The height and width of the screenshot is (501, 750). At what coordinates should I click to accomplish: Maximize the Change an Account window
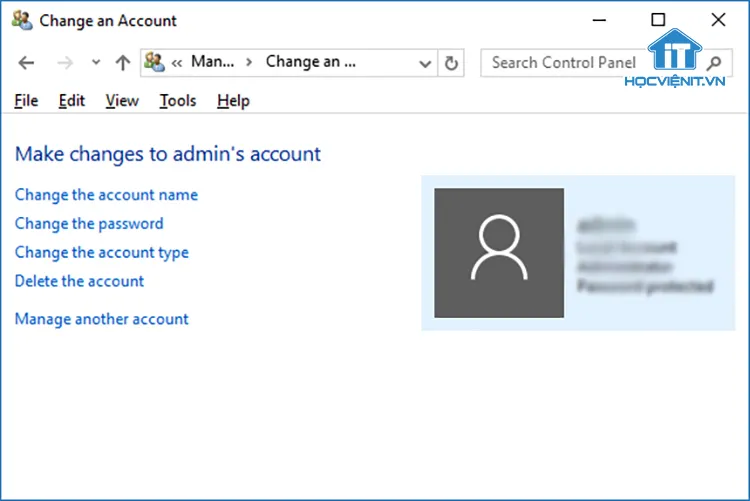[x=657, y=20]
